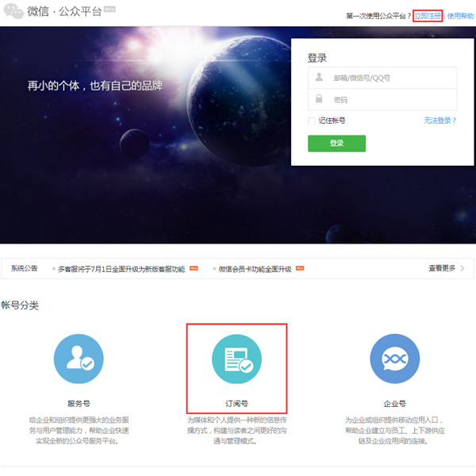Viewport: 476px width, 476px height.
Task: Open the 立即注册 link
Action: pos(428,16)
